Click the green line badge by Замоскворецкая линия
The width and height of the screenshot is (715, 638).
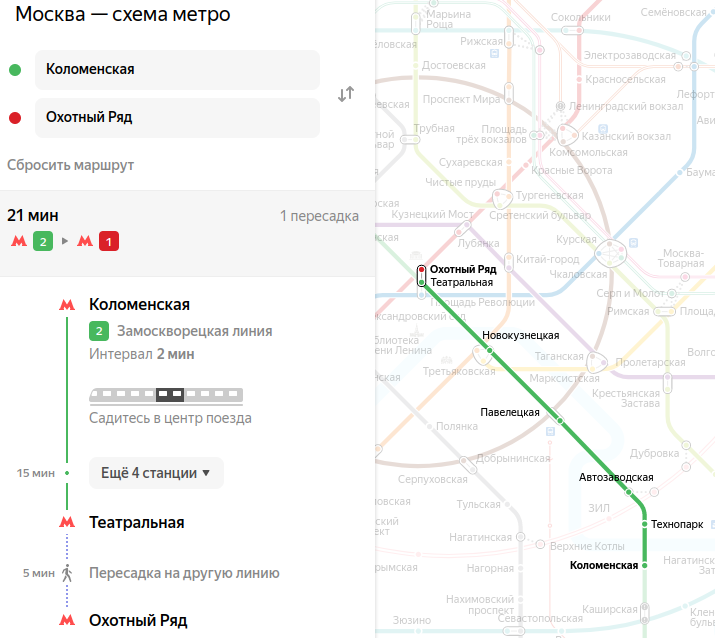point(99,331)
